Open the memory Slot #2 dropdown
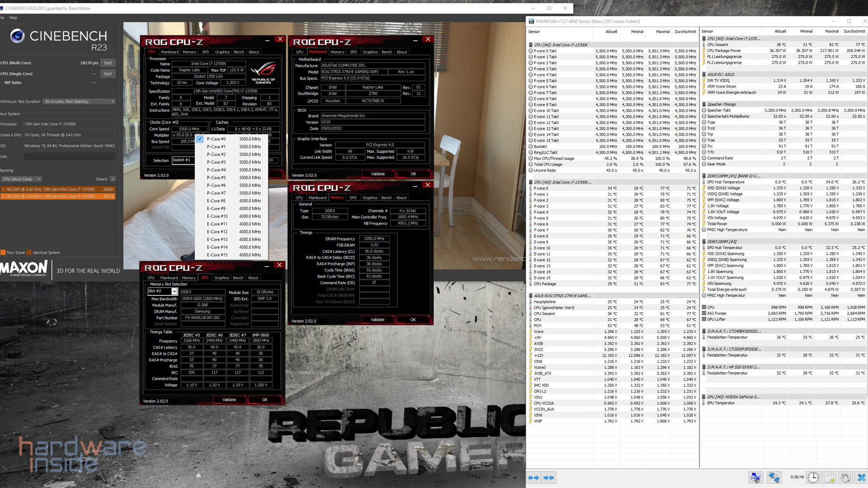 pyautogui.click(x=163, y=291)
